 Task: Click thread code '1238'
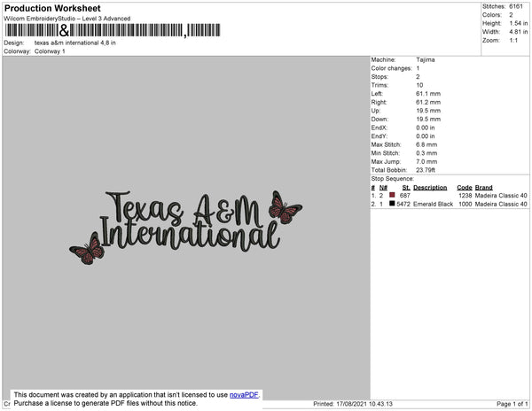pyautogui.click(x=465, y=196)
